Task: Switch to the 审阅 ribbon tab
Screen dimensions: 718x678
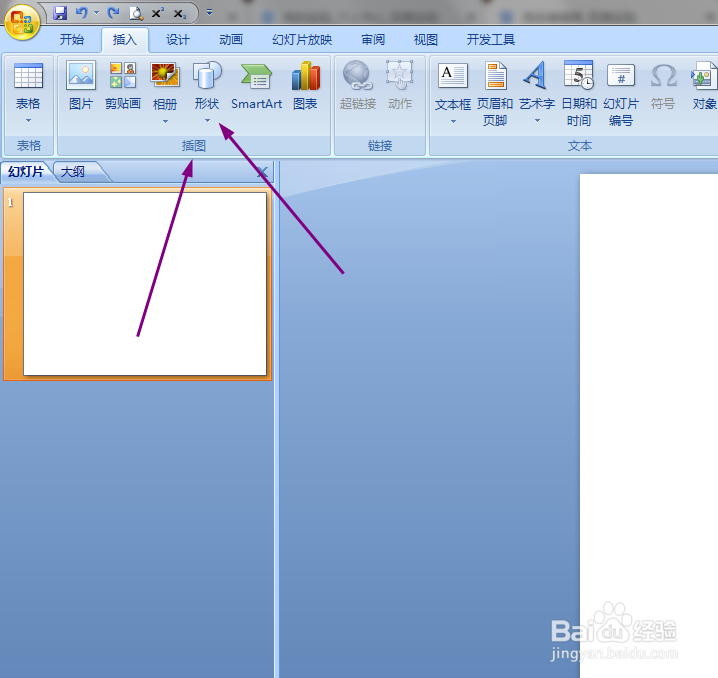Action: [x=373, y=40]
